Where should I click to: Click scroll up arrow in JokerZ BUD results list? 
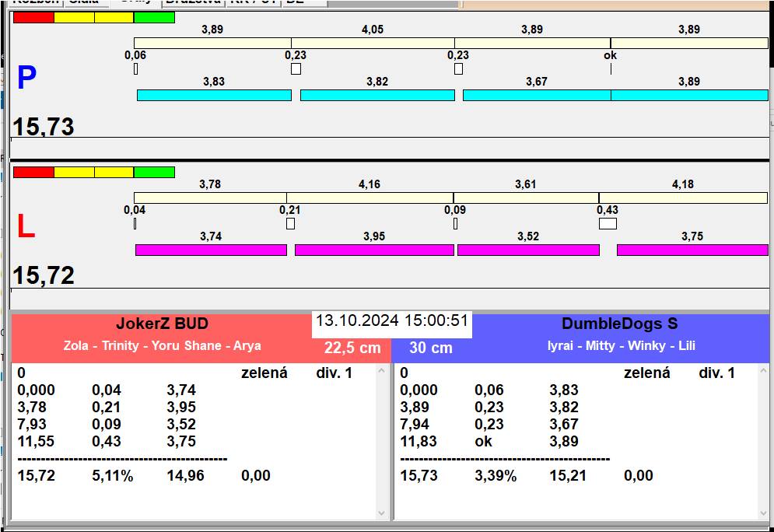pos(382,371)
